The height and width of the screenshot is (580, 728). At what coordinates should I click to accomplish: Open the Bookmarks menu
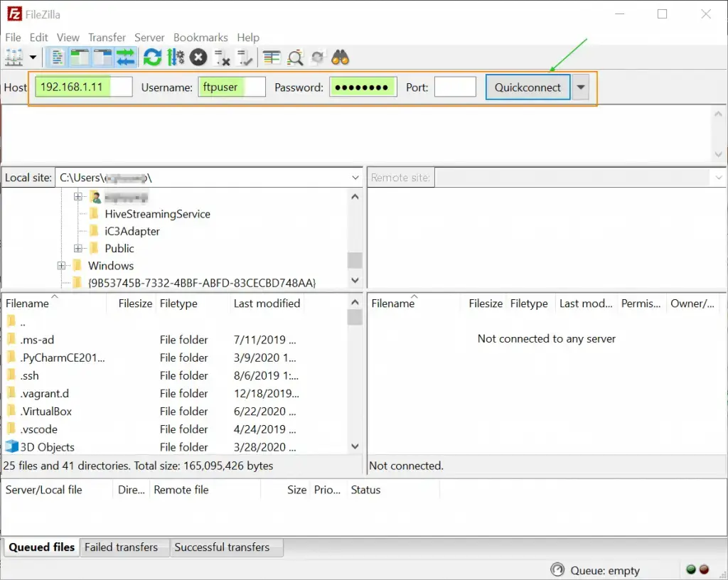[201, 37]
